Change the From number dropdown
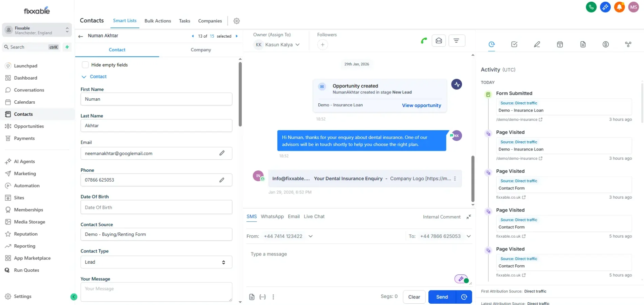Image resolution: width=644 pixels, height=305 pixels. [310, 236]
